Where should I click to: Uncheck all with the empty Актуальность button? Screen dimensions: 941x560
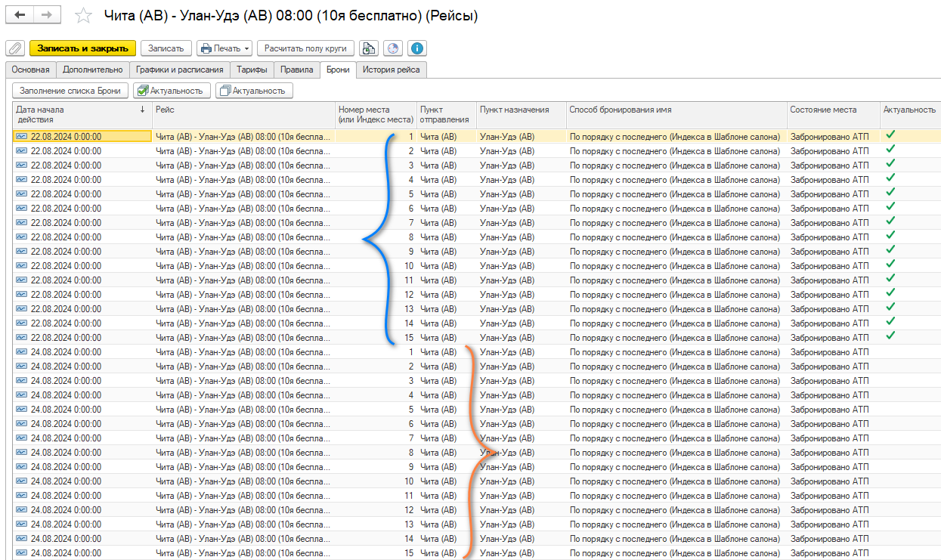pos(254,91)
